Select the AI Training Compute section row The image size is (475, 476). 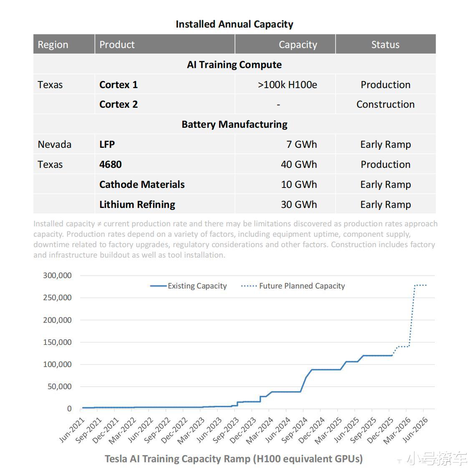click(x=234, y=65)
